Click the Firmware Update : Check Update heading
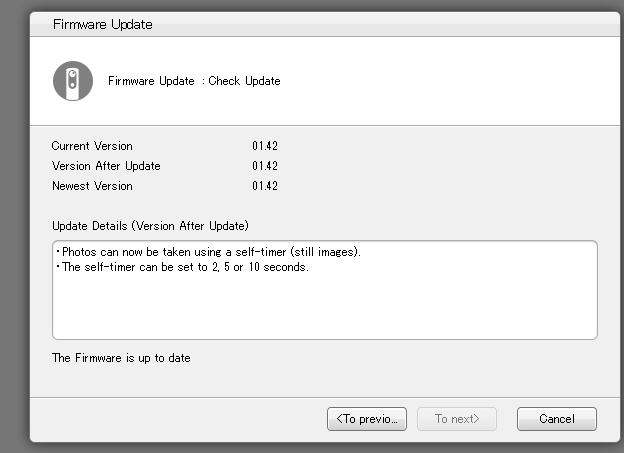This screenshot has width=624, height=453. pyautogui.click(x=194, y=81)
